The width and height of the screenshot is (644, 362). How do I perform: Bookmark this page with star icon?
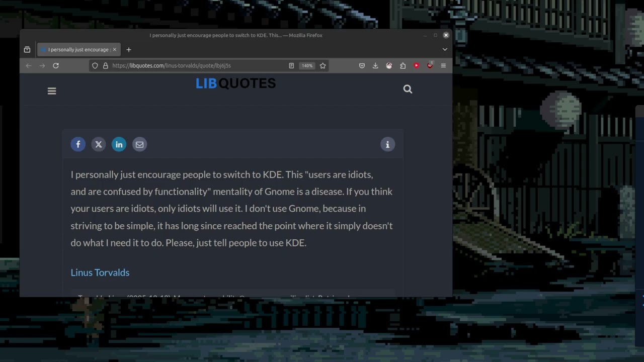323,65
